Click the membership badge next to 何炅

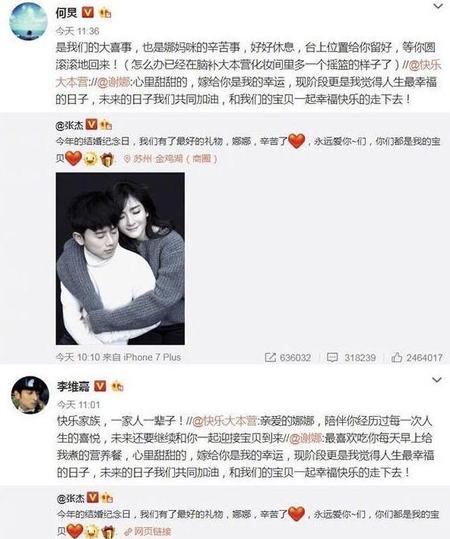point(105,13)
